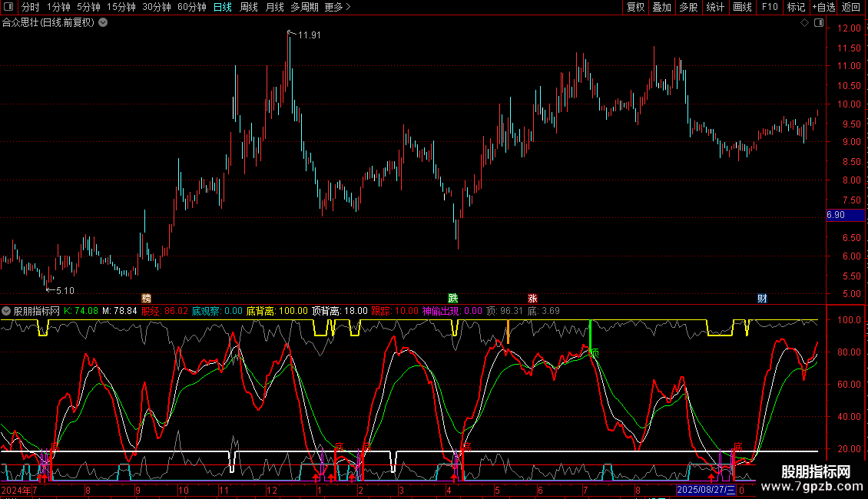The height and width of the screenshot is (499, 868).
Task: Click the blue 财 marker icon
Action: [x=762, y=298]
